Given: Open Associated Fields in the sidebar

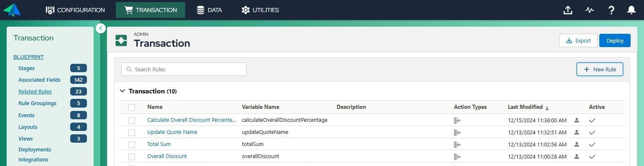Looking at the screenshot, I should tap(39, 80).
